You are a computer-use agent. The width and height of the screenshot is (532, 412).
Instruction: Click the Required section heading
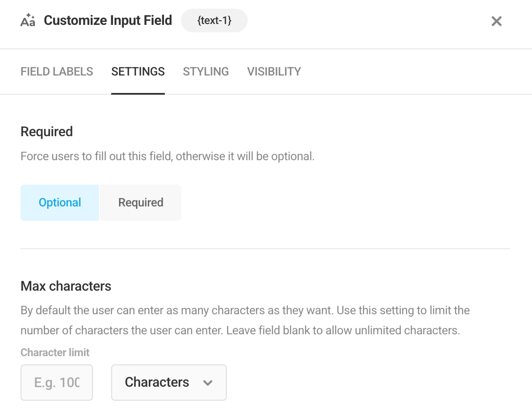coord(47,131)
